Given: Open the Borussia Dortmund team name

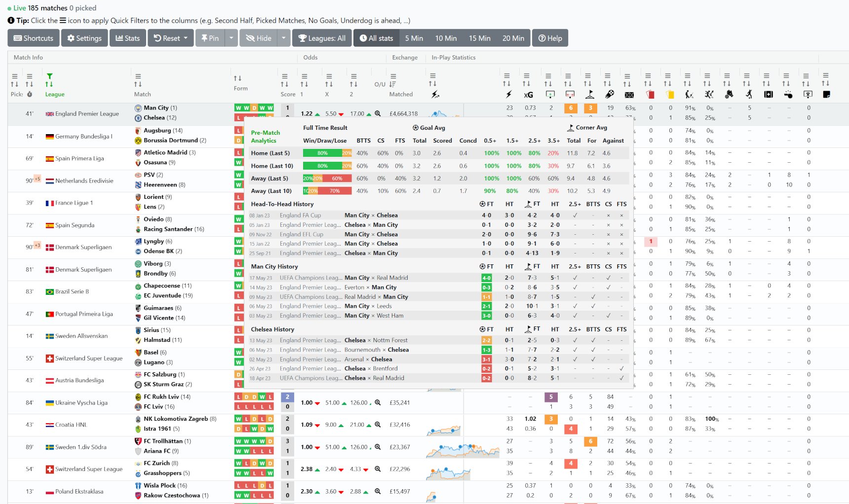Looking at the screenshot, I should tap(171, 140).
